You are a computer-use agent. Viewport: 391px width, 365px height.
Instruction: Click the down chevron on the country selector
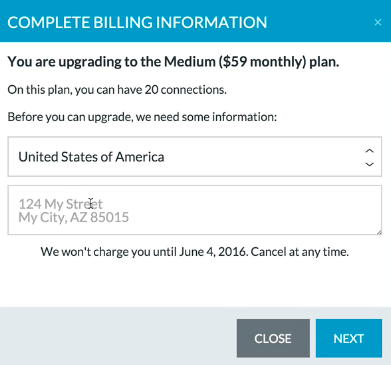(x=369, y=164)
